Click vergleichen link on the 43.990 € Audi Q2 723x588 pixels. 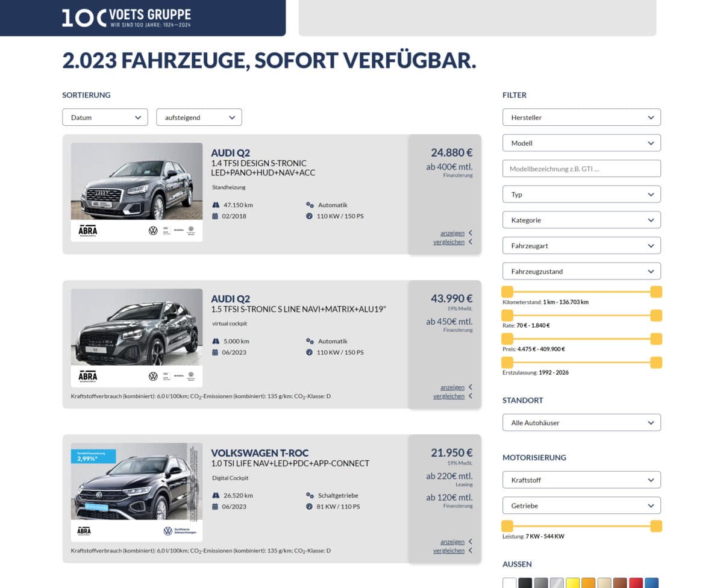(449, 396)
